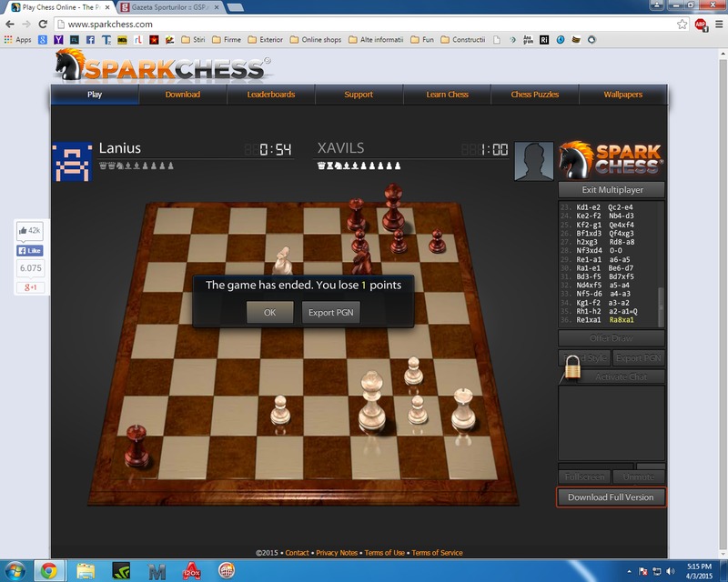Image resolution: width=728 pixels, height=582 pixels.
Task: Click the white king piece on board
Action: tap(372, 403)
